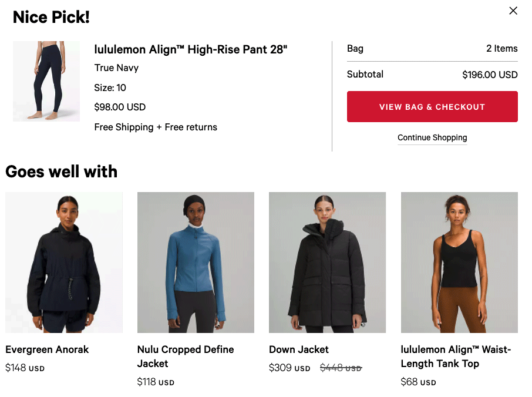Click the $148 USD Anorak price
The width and height of the screenshot is (532, 397).
point(25,368)
